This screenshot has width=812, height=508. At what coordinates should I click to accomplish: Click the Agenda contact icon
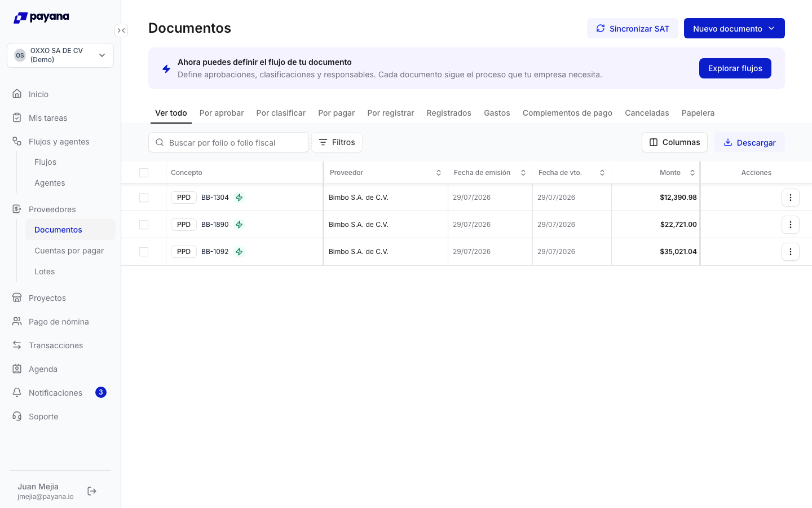point(17,369)
